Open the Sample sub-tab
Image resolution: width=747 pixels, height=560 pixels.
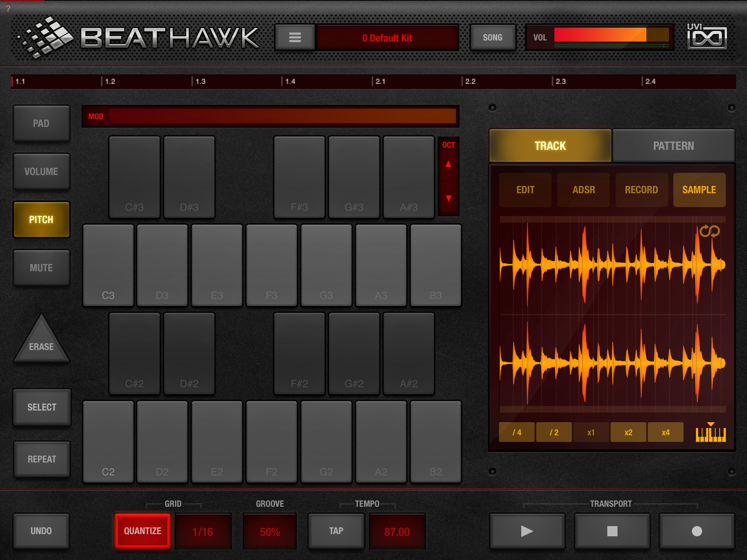(699, 190)
